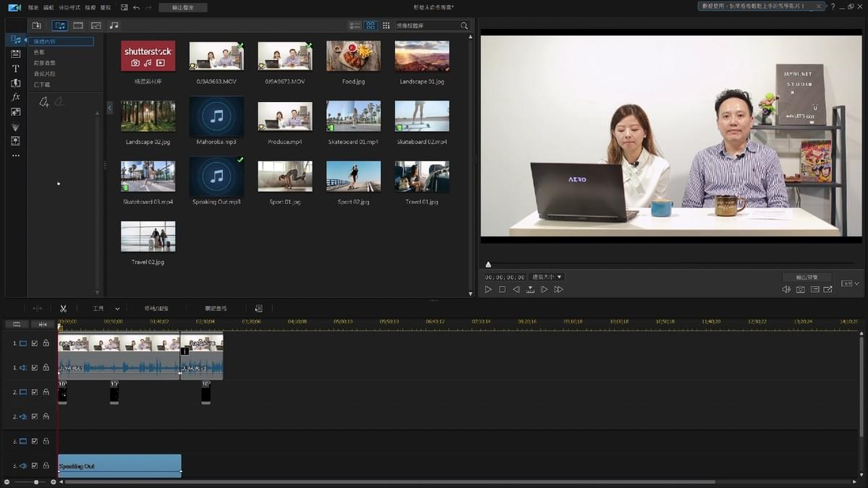Viewport: 868px width, 488px height.
Task: Click the export button in the top bar
Action: 183,7
